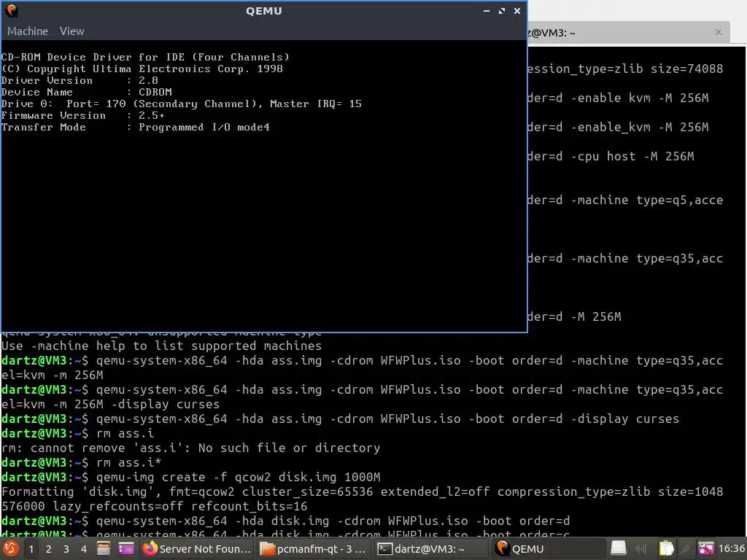The image size is (747, 560).
Task: Switch to dartz@VM3 terminal taskbar entry
Action: pyautogui.click(x=430, y=548)
